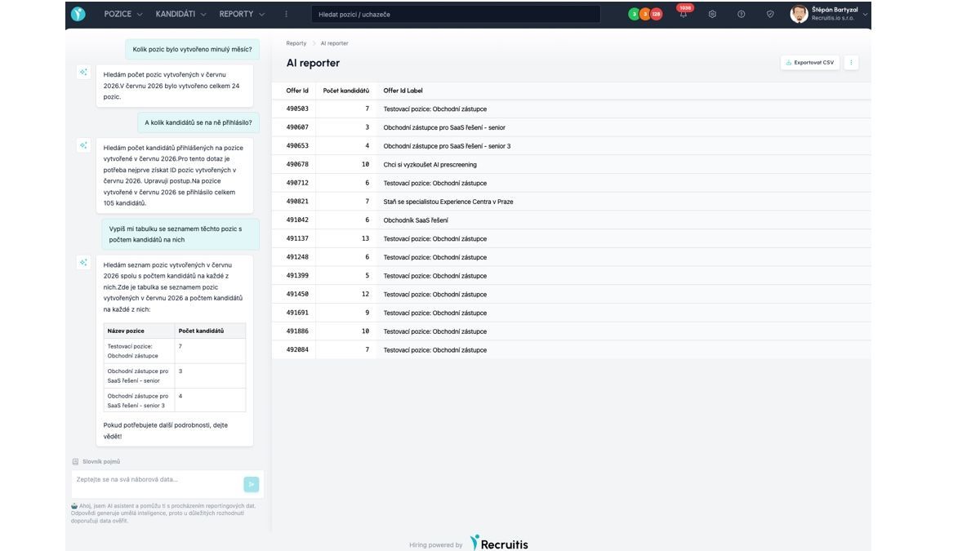Go to the Reporty breadcrumb link
This screenshot has width=980, height=551.
pyautogui.click(x=296, y=43)
